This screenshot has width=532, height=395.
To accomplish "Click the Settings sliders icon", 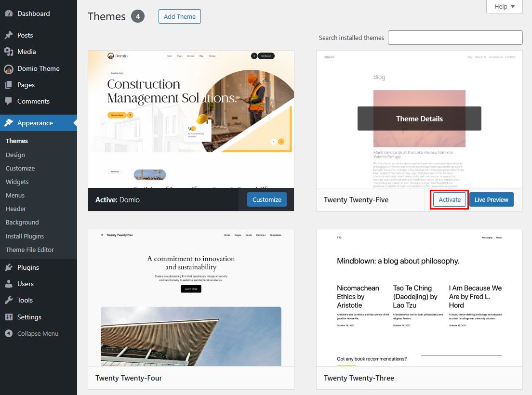I will point(9,317).
